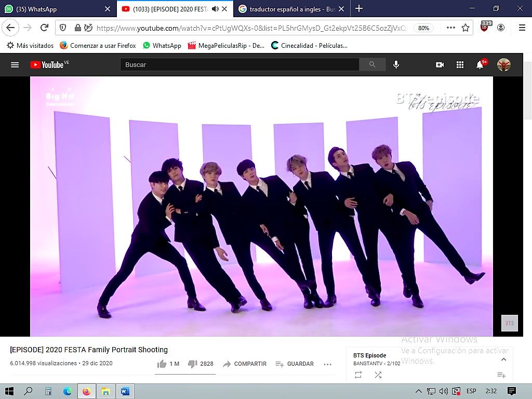
Task: Open Microsoft Edge from taskbar
Action: coord(67,392)
